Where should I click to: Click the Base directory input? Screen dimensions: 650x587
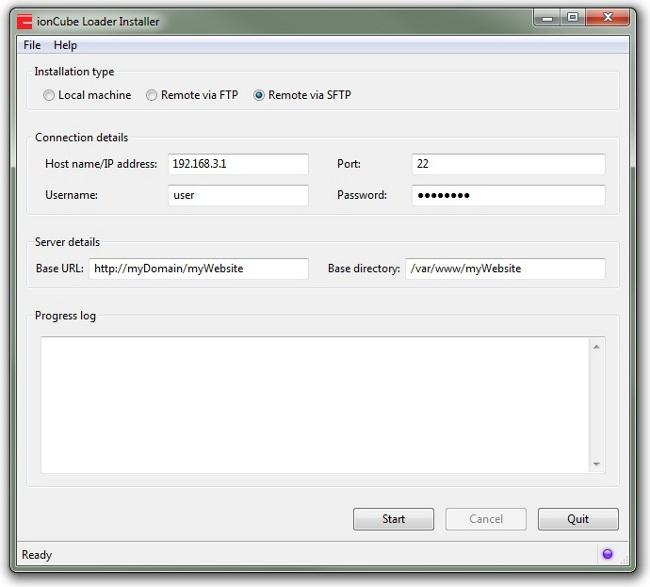505,269
